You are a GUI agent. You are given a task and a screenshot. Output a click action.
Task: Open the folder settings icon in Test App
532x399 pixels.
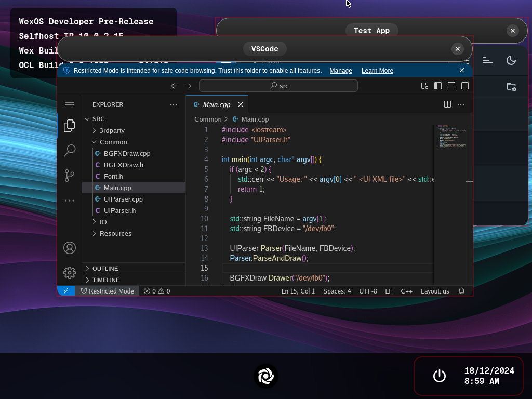[x=511, y=87]
